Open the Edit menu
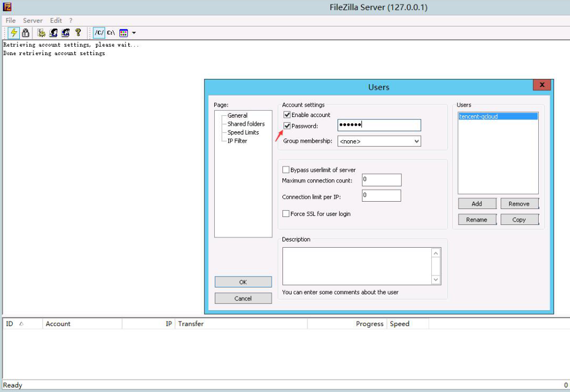The width and height of the screenshot is (570, 392). pyautogui.click(x=56, y=20)
